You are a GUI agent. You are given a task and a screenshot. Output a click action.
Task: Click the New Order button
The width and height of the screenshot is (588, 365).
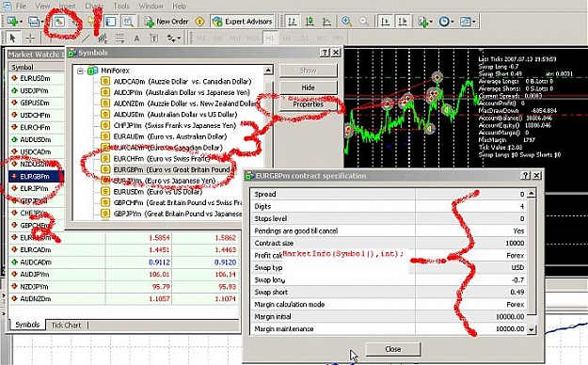167,22
